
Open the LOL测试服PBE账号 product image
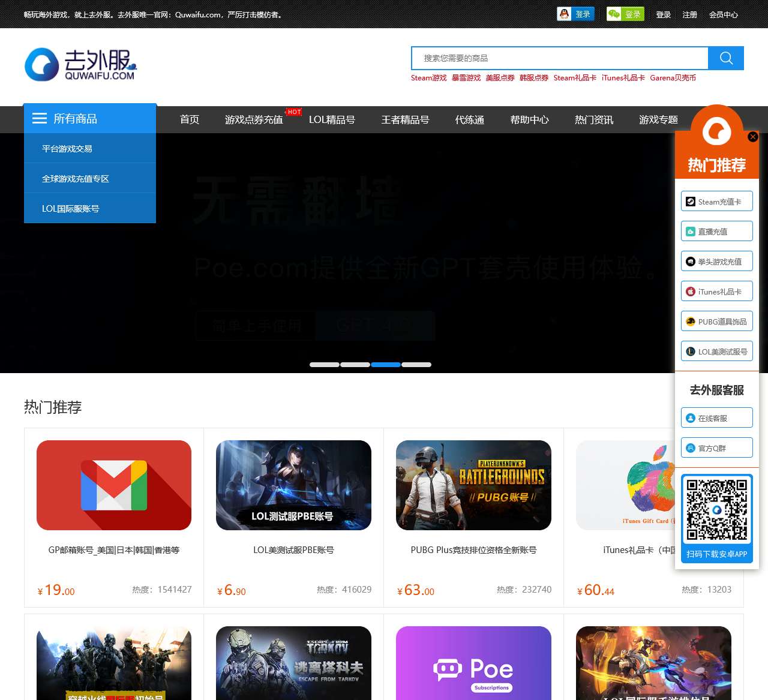point(293,485)
